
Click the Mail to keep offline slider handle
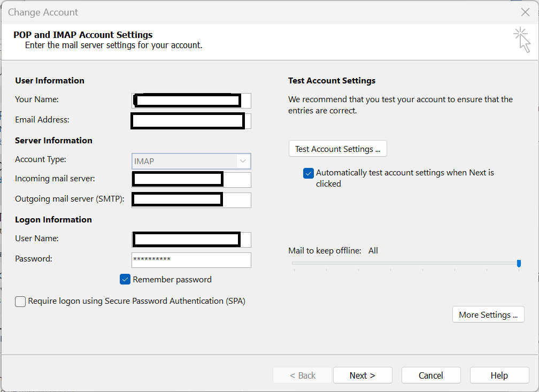519,263
